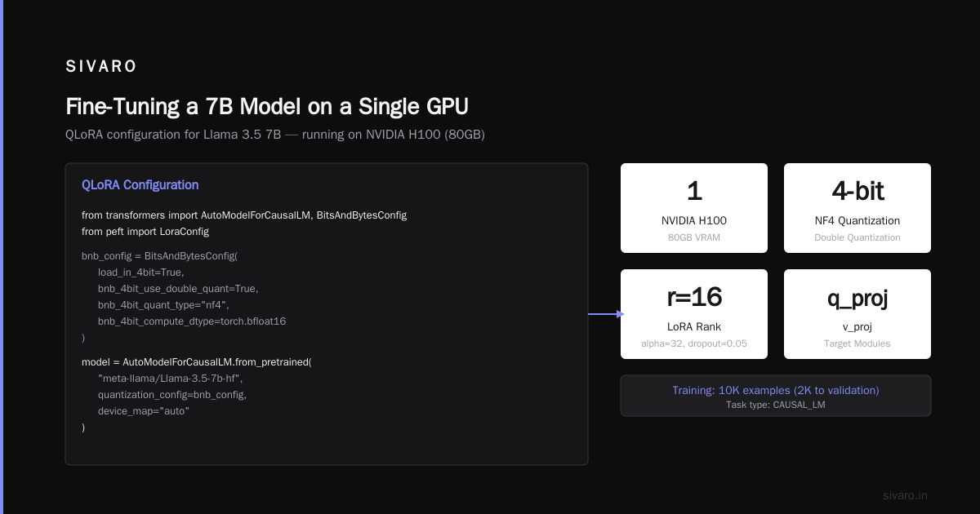Viewport: 980px width, 514px height.
Task: Click the arrow pointing to LoRA Rank
Action: click(606, 314)
